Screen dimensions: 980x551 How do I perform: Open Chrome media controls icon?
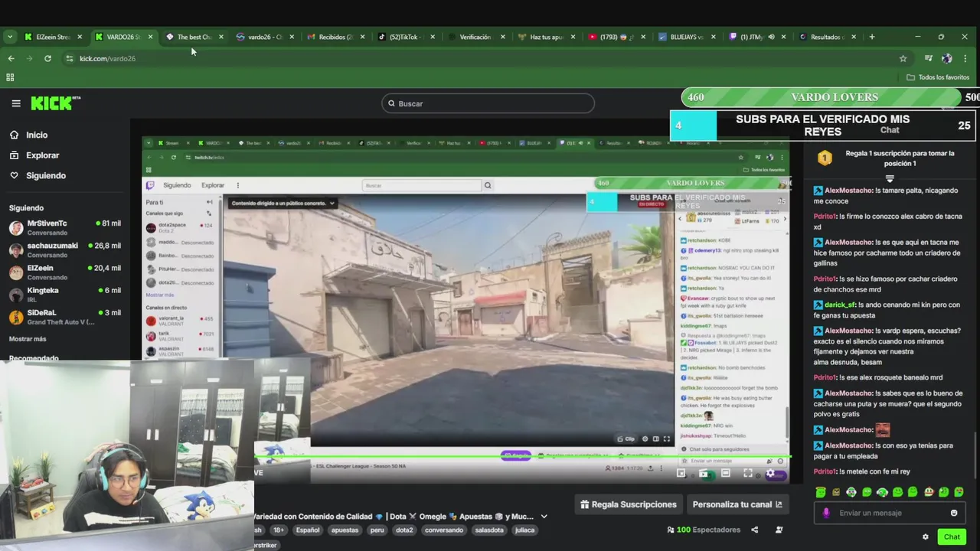pos(928,58)
